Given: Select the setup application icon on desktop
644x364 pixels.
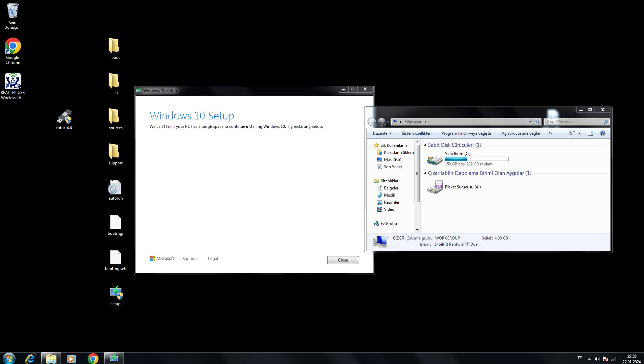Looking at the screenshot, I should (x=115, y=295).
